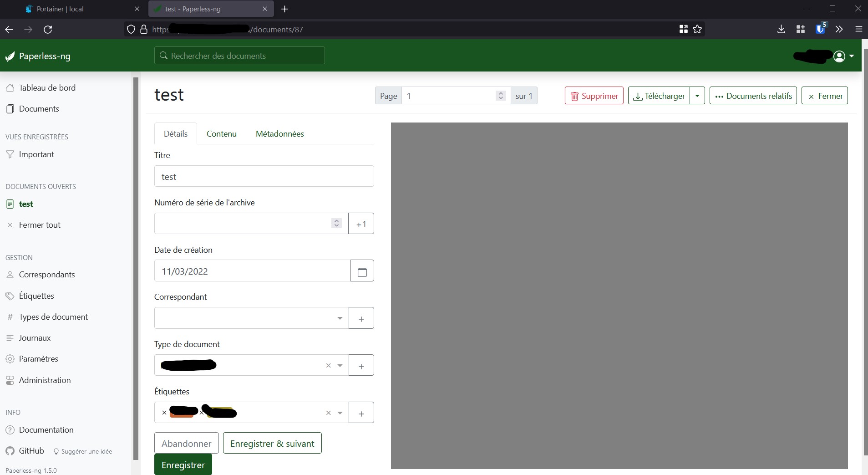The height and width of the screenshot is (475, 868).
Task: Remove the first tag from Étiquettes field
Action: [164, 413]
